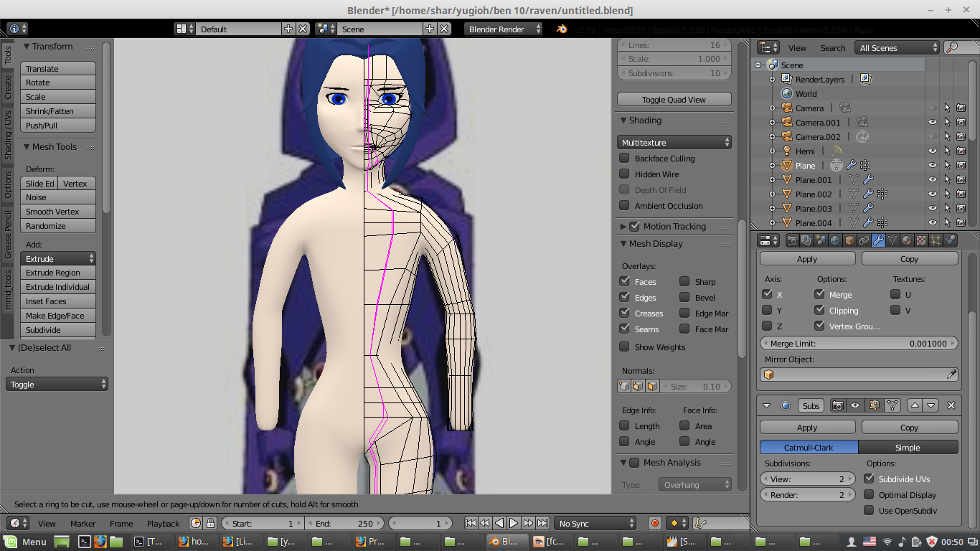Open Modifiers properties tab wrench icon
This screenshot has height=551, width=980.
point(878,240)
